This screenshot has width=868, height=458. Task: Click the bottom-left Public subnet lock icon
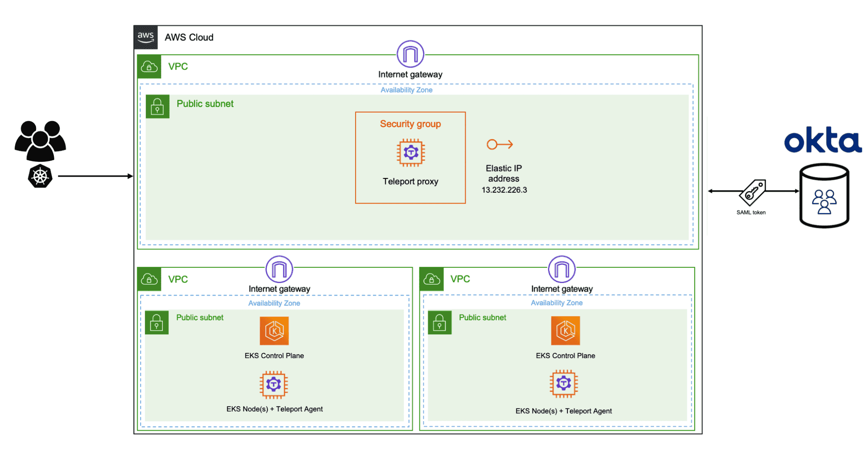(157, 323)
